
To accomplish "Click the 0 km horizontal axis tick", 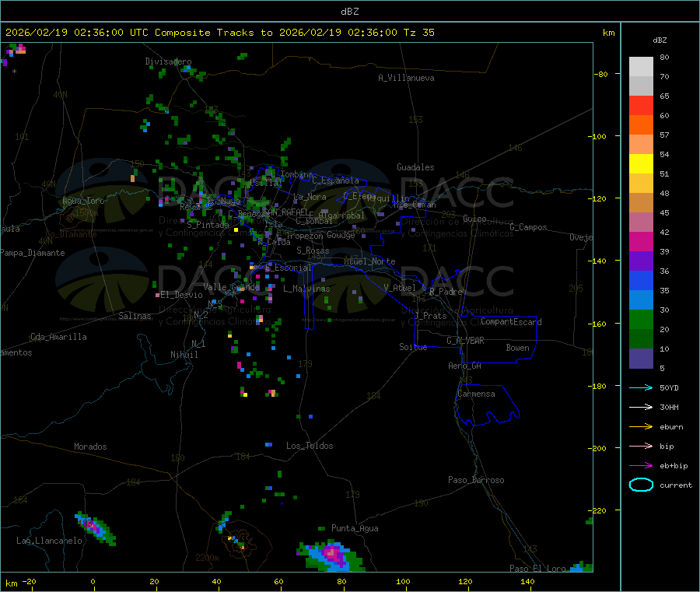I will pos(93,581).
